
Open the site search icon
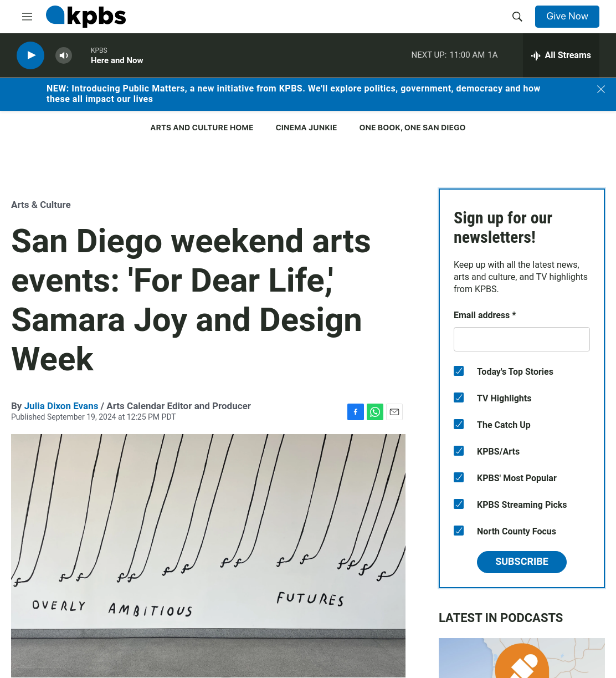click(x=517, y=17)
